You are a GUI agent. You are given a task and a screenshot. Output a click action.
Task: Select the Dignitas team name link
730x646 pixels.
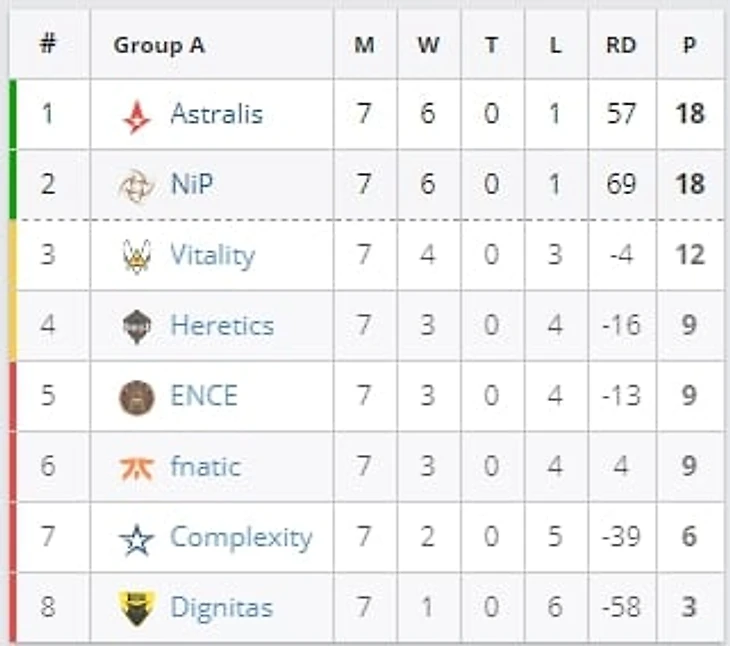point(221,607)
